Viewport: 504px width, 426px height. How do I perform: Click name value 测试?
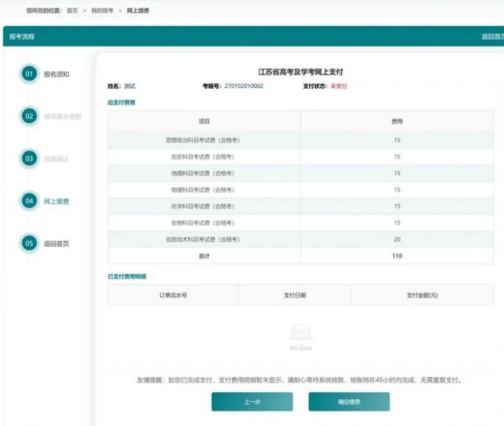coord(130,86)
